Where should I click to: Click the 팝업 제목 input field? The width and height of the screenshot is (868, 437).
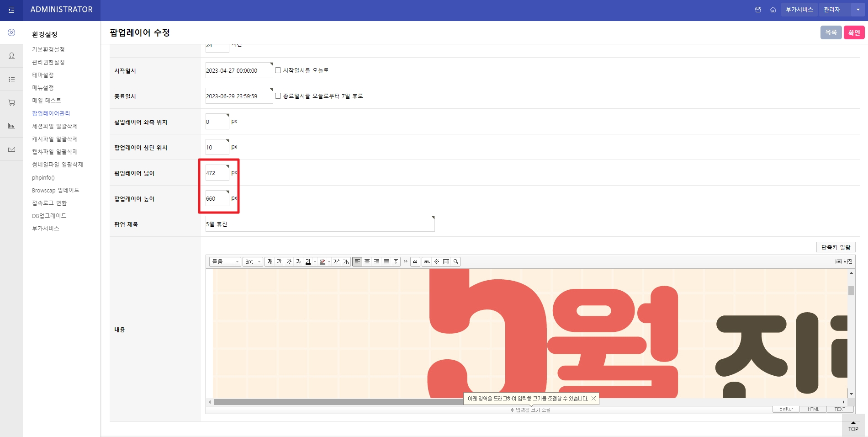(320, 224)
